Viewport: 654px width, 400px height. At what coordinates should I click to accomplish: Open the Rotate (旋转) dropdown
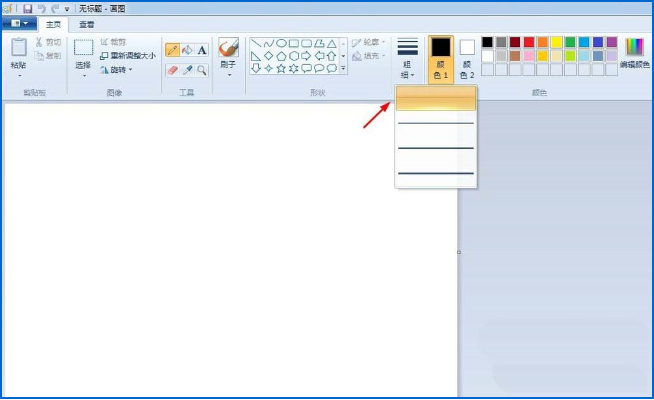pos(116,70)
